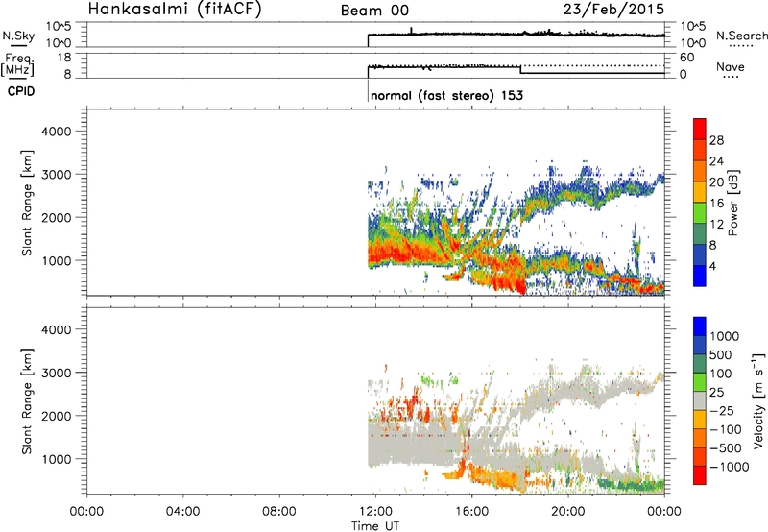Click the 60 tick on Nave axis
This screenshot has width=768, height=532.
687,58
